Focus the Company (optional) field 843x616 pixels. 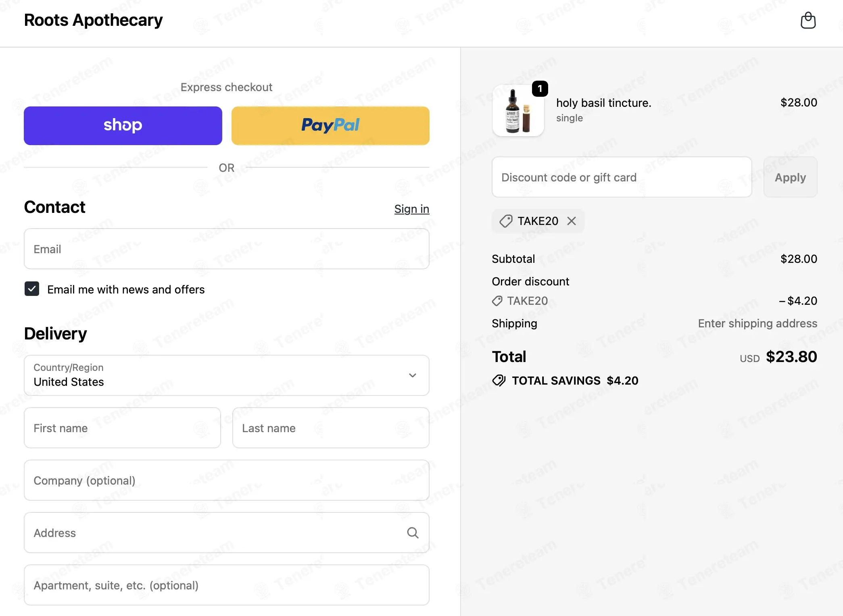(227, 480)
